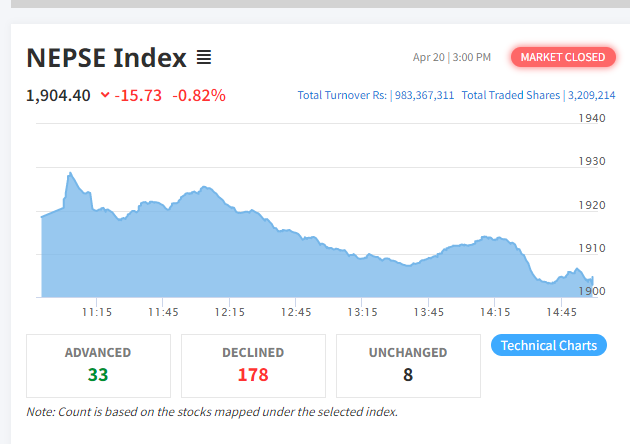Viewport: 630px width, 444px height.
Task: Click the Apr 20 3:00 PM timestamp
Action: tap(452, 58)
